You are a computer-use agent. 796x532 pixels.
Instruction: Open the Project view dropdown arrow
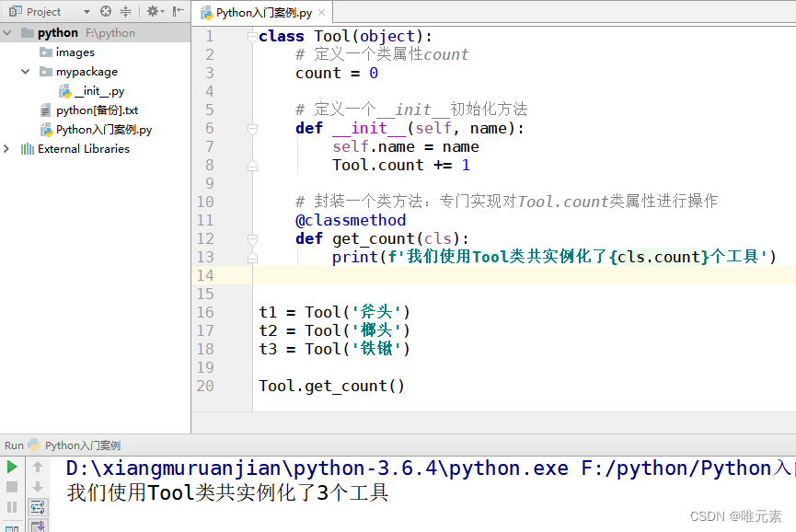87,12
